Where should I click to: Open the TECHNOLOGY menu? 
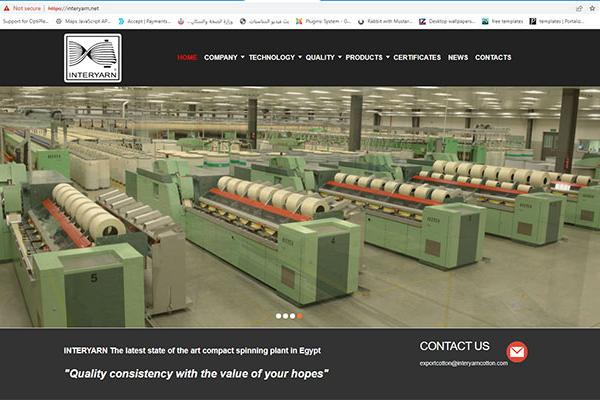click(272, 57)
